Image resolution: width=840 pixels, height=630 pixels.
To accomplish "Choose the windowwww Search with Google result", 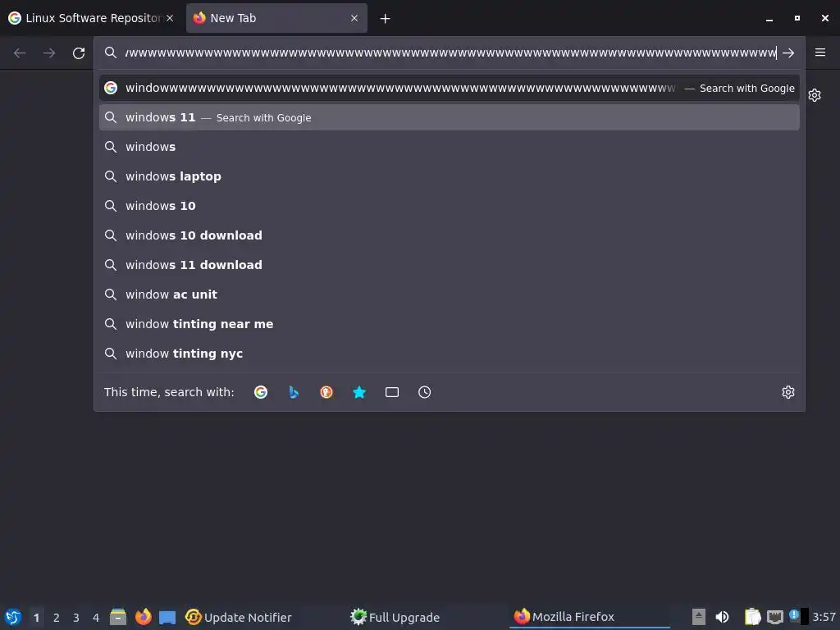I will point(450,88).
